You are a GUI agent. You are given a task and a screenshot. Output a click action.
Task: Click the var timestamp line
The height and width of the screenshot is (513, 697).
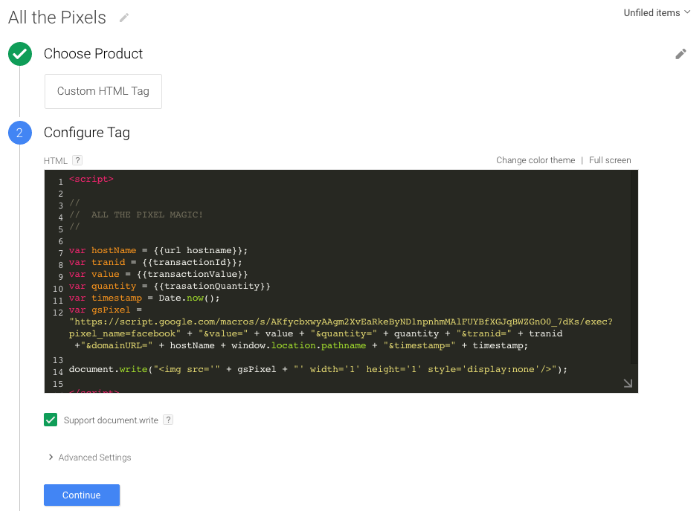[144, 298]
